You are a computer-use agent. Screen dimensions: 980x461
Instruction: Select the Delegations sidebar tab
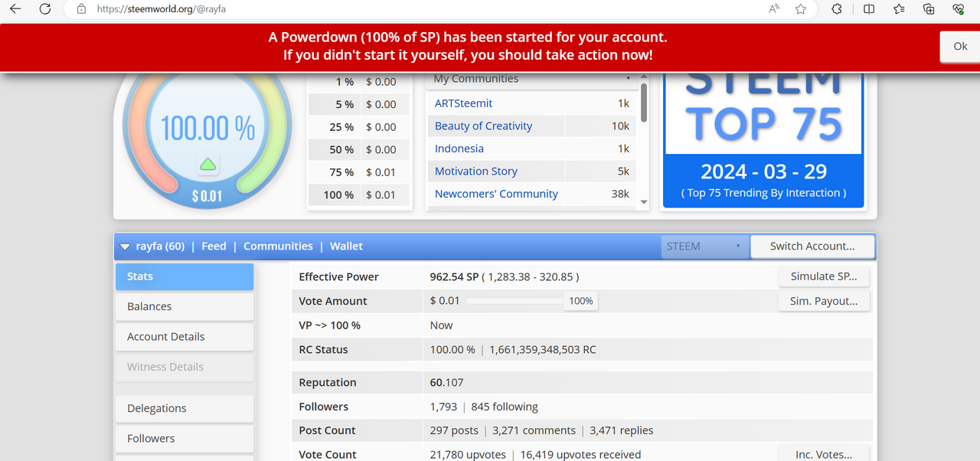(185, 408)
